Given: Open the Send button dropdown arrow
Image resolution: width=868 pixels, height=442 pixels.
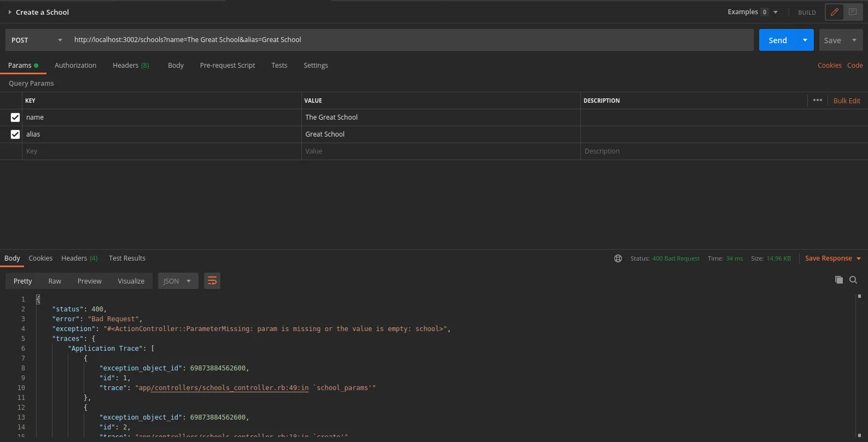Looking at the screenshot, I should [805, 40].
